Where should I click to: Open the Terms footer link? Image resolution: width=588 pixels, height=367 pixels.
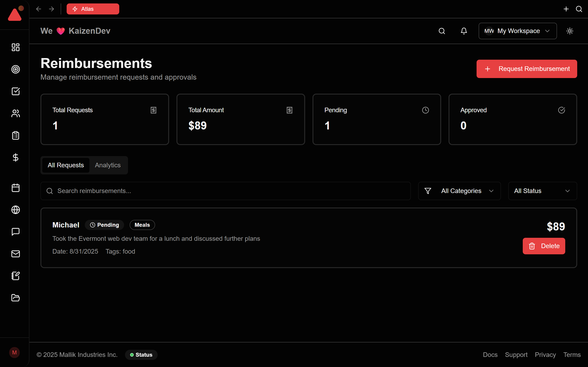pyautogui.click(x=572, y=355)
